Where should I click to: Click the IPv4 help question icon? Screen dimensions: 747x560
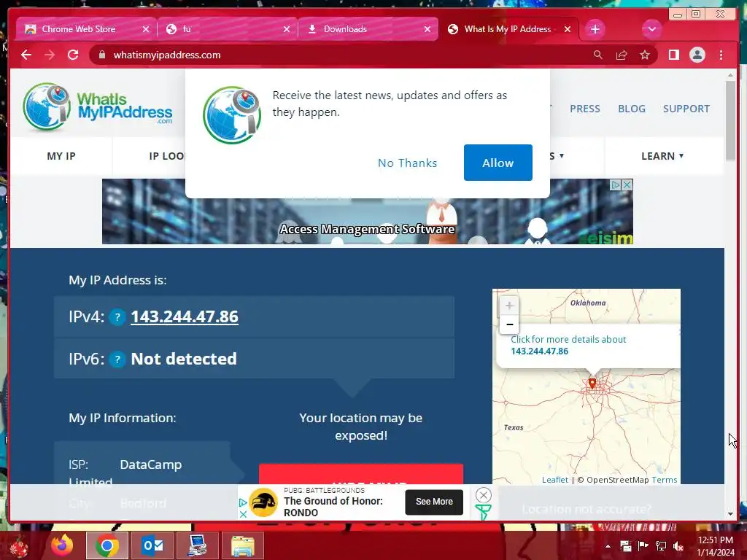117,316
